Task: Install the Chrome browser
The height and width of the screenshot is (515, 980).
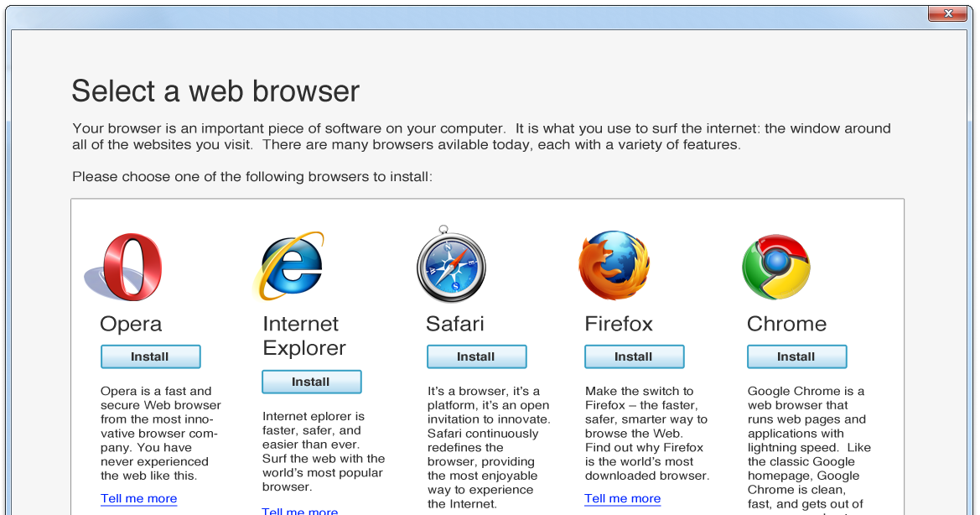Action: (797, 356)
